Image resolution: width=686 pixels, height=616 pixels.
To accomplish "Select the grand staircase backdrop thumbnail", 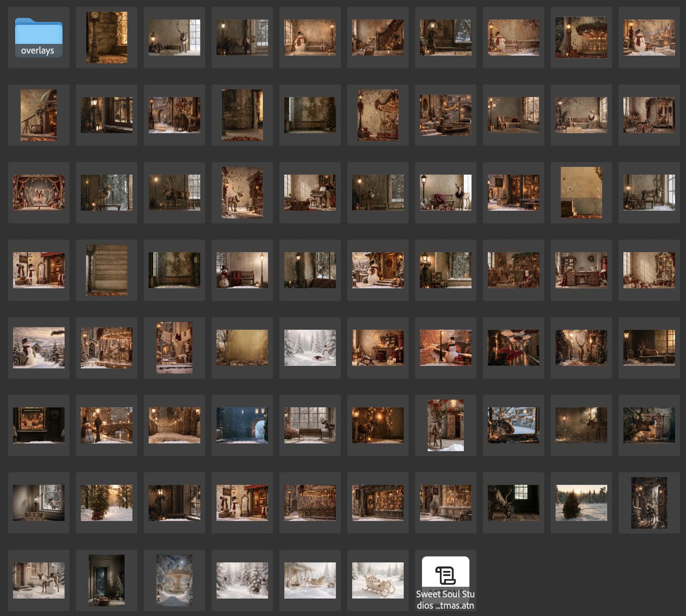I will (x=378, y=37).
